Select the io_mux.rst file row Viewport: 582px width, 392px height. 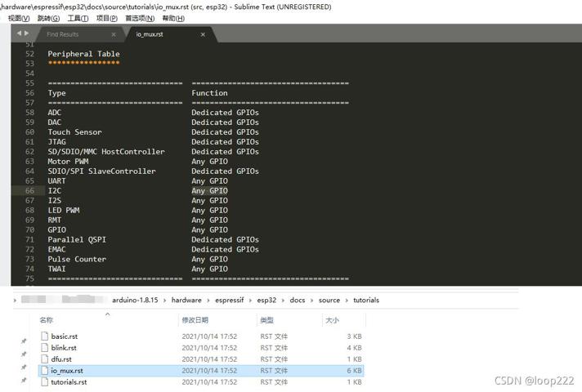pos(201,371)
